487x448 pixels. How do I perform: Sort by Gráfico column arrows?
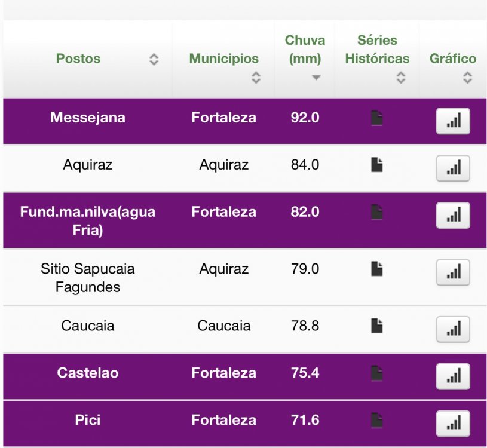pos(467,78)
